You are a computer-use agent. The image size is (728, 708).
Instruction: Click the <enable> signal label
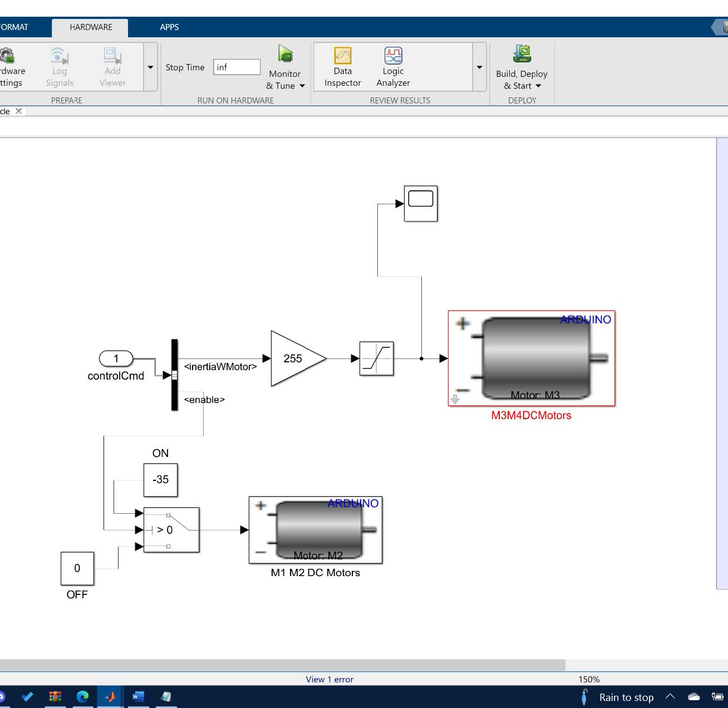tap(204, 400)
